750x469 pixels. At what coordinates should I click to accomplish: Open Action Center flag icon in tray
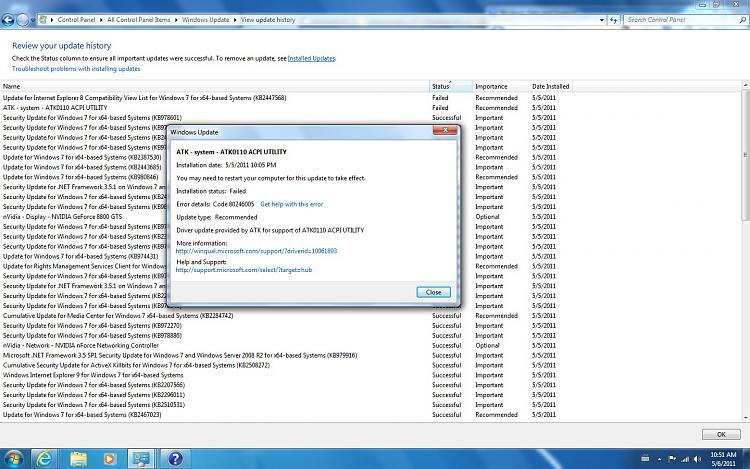point(672,459)
